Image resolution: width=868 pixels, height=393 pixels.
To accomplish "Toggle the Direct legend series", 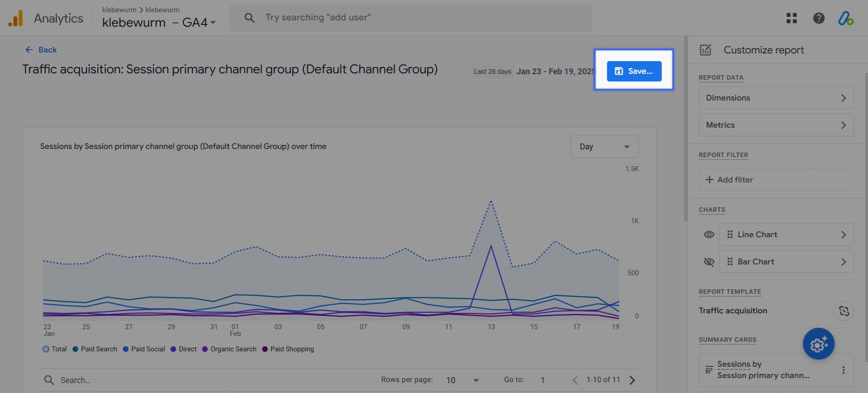I will coord(183,349).
